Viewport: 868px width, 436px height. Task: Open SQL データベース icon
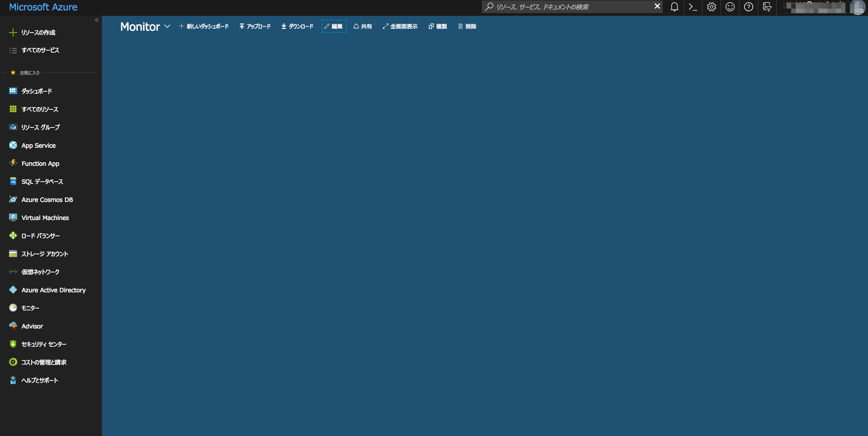click(x=13, y=181)
